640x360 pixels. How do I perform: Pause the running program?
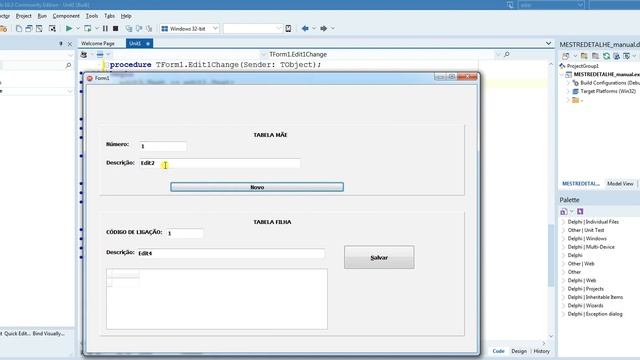(105, 28)
